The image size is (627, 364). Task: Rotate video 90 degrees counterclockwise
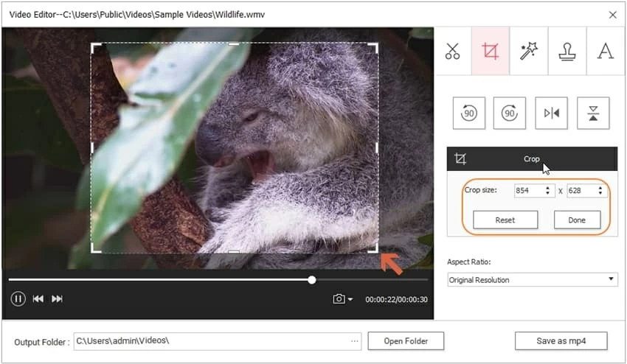468,113
